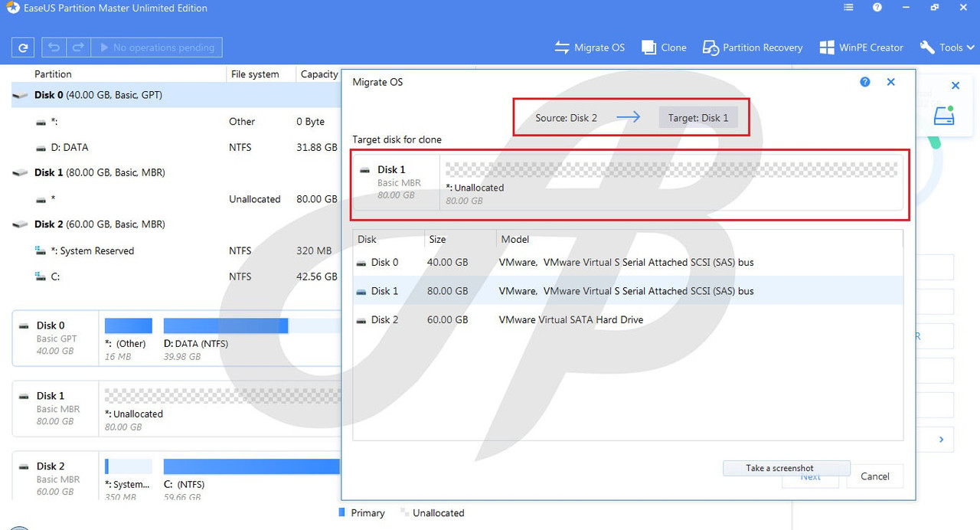
Task: Click the File system column header
Action: tap(255, 74)
